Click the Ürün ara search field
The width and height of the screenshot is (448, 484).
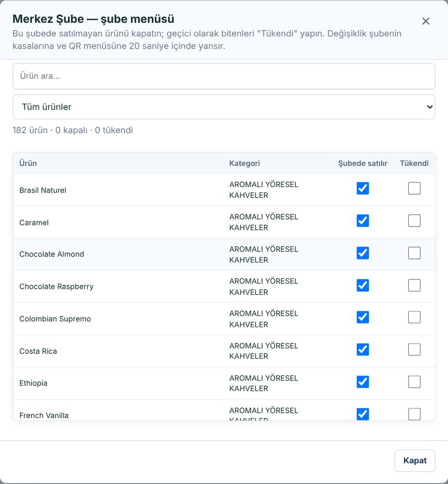224,76
